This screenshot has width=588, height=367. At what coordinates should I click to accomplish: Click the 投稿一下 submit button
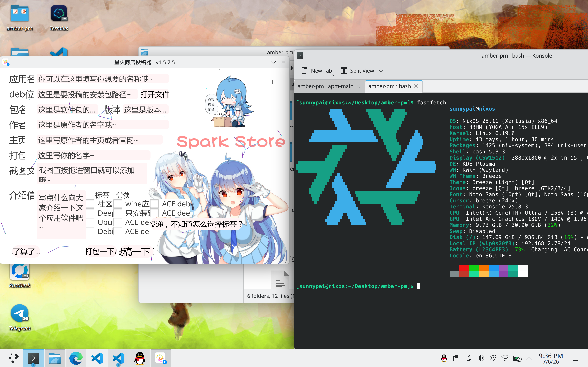tap(136, 252)
